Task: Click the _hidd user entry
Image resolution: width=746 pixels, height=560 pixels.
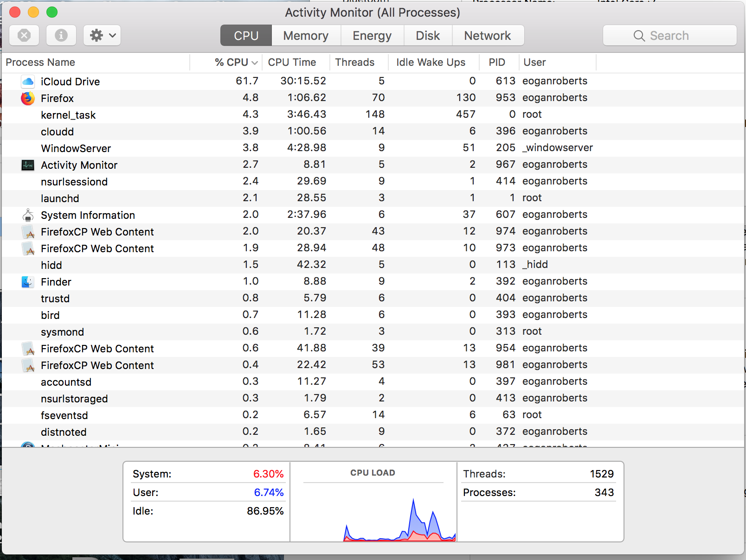Action: pyautogui.click(x=535, y=265)
